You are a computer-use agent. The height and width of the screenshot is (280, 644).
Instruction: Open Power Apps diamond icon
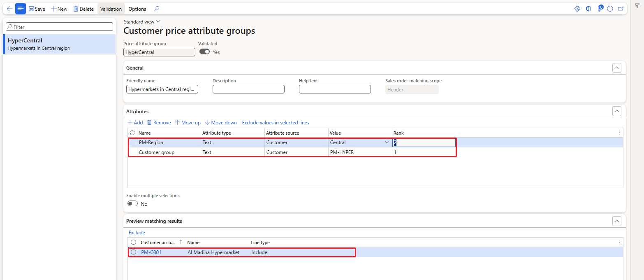coord(577,9)
